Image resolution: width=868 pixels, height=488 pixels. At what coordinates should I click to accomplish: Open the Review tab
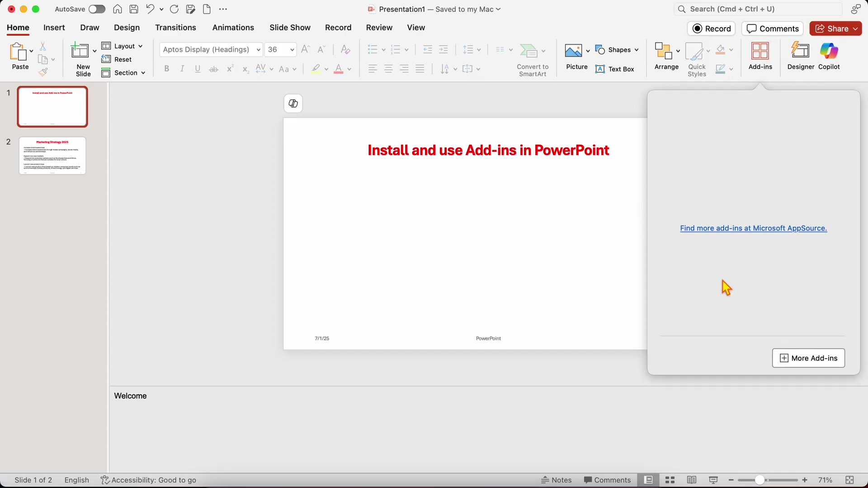(379, 28)
